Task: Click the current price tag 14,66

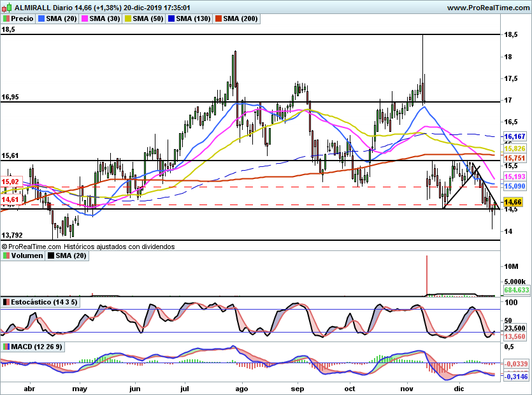Action: [x=513, y=202]
